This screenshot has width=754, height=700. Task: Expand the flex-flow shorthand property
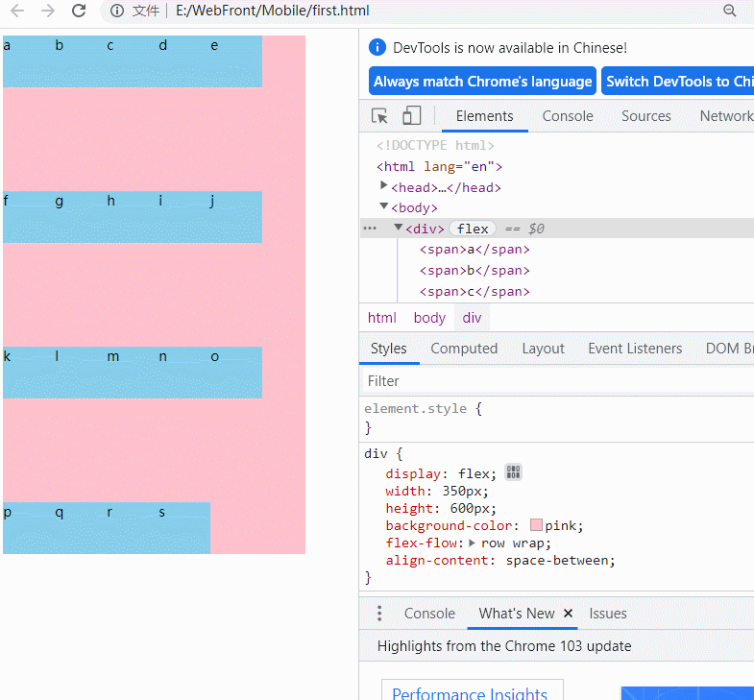[x=472, y=543]
